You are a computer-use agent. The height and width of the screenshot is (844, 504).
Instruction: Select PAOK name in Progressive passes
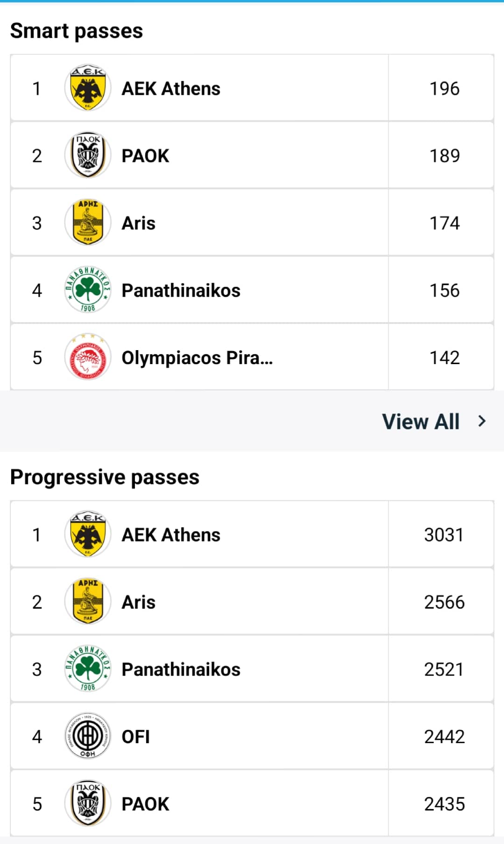[x=145, y=804]
